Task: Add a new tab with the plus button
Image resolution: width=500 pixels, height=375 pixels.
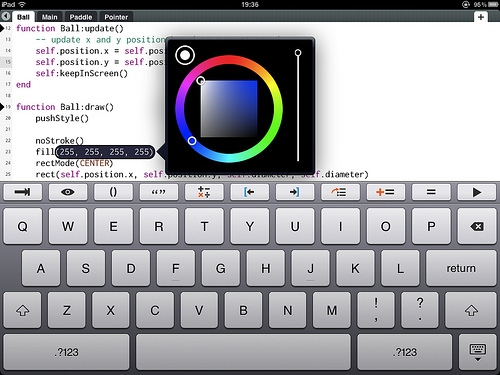Action: 481,17
